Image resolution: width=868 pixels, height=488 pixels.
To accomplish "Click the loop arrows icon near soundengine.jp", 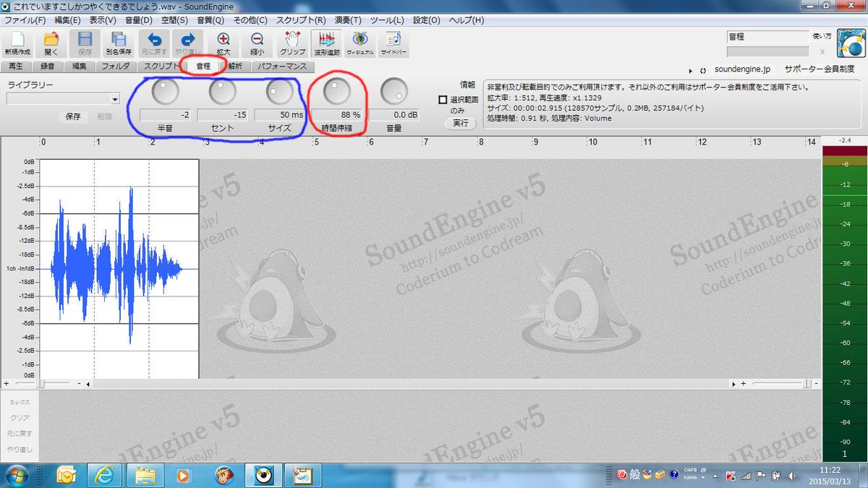I will click(x=703, y=71).
